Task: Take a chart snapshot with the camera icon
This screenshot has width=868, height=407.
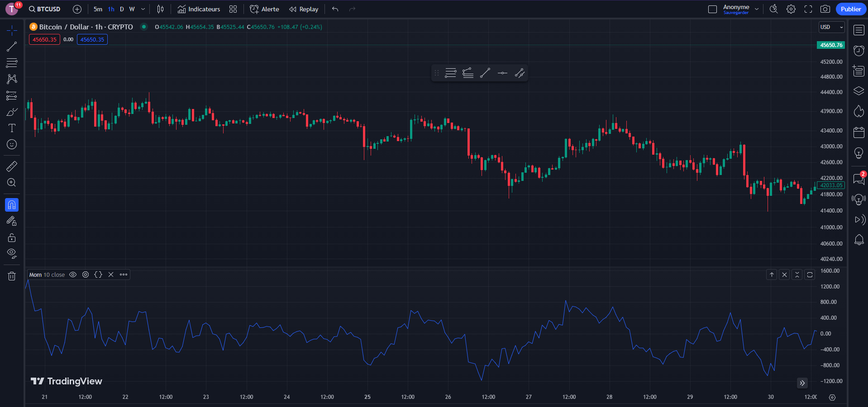Action: (825, 9)
